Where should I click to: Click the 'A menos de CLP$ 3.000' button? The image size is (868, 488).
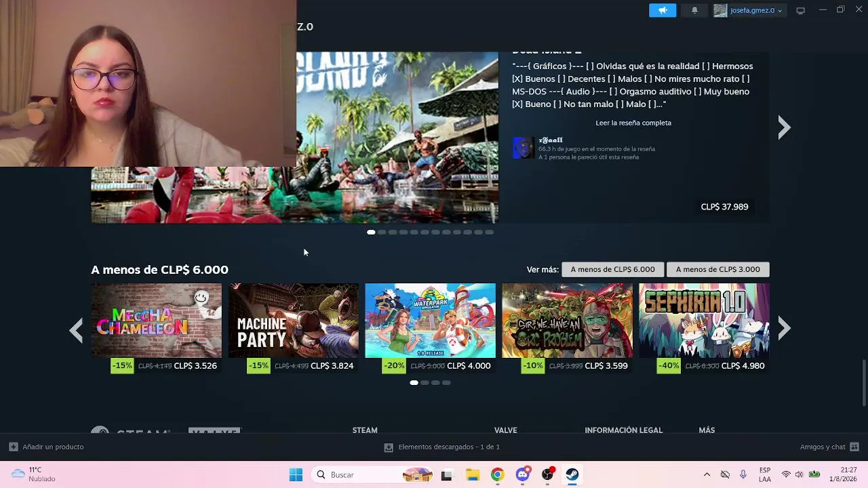click(x=717, y=269)
